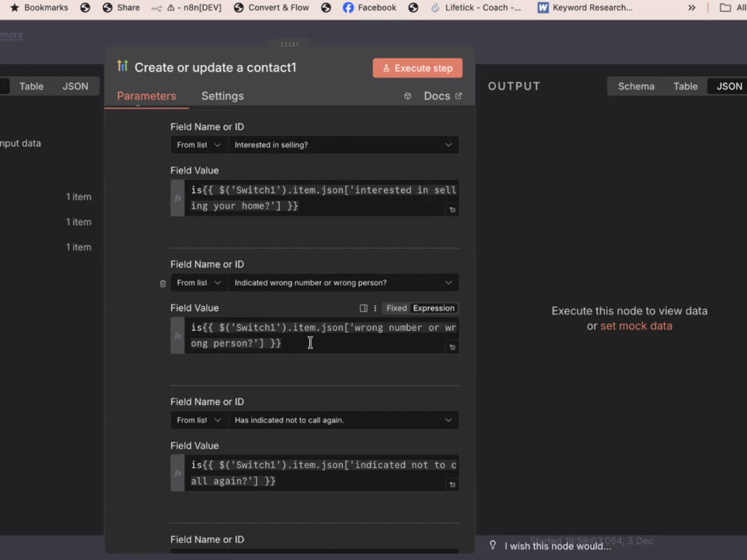Click the globe bookmark before Facebook

tap(326, 7)
